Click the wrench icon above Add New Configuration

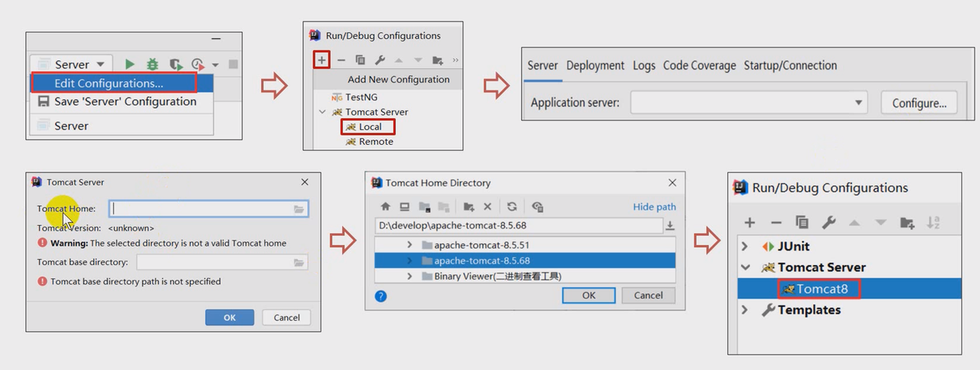(x=379, y=60)
